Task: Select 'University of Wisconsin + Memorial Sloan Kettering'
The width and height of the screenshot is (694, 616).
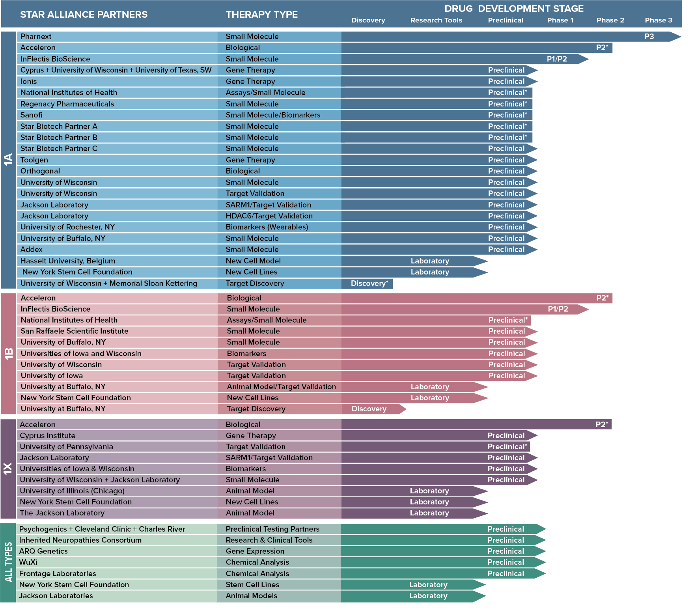Action: [x=109, y=284]
